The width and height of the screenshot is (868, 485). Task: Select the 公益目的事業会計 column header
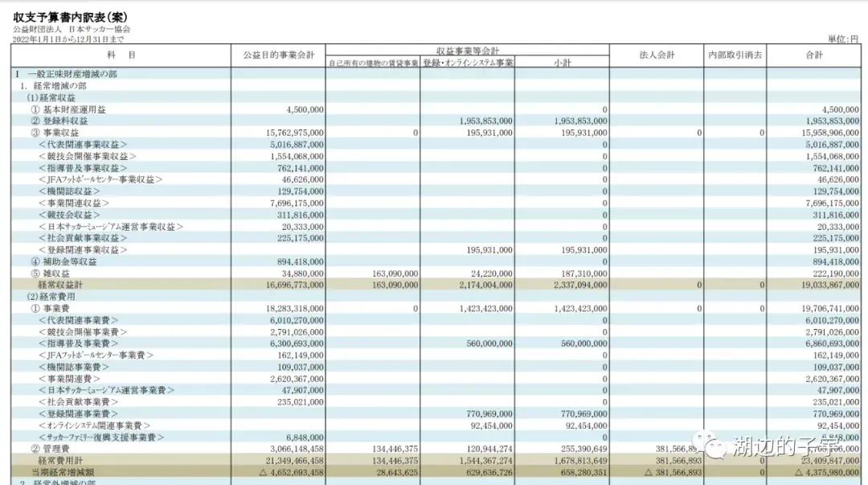click(x=278, y=55)
